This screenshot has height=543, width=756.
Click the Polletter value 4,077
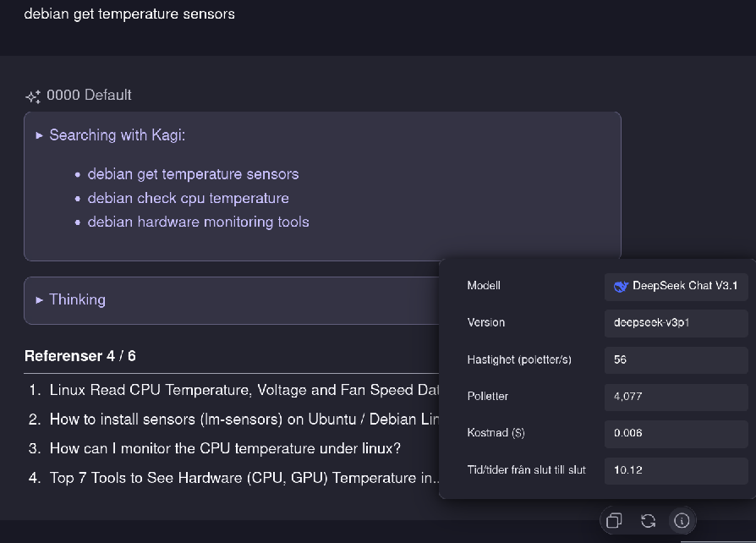tap(628, 396)
